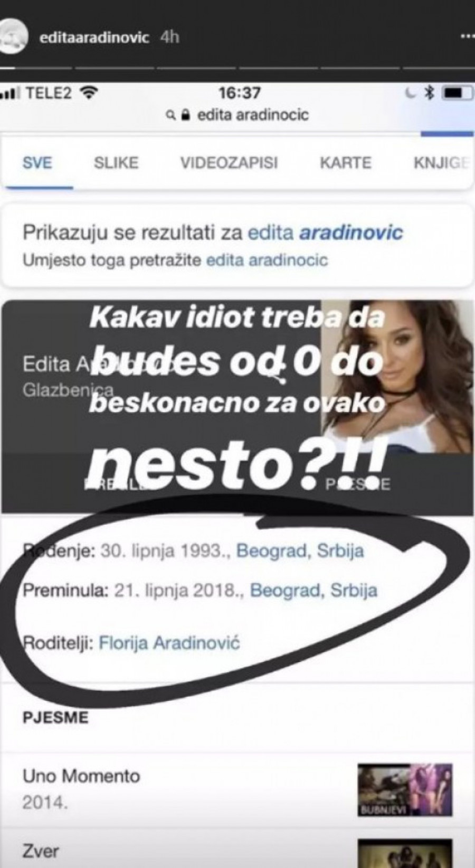The height and width of the screenshot is (868, 475).
Task: Select the SVE results tab
Action: coord(38,163)
